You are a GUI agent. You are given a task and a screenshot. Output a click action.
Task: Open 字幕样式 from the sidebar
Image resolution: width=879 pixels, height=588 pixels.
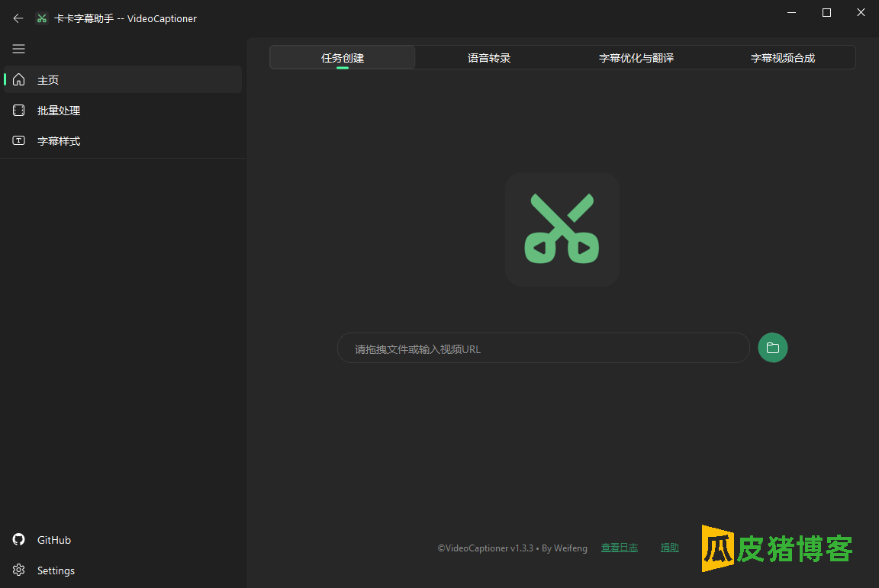123,140
